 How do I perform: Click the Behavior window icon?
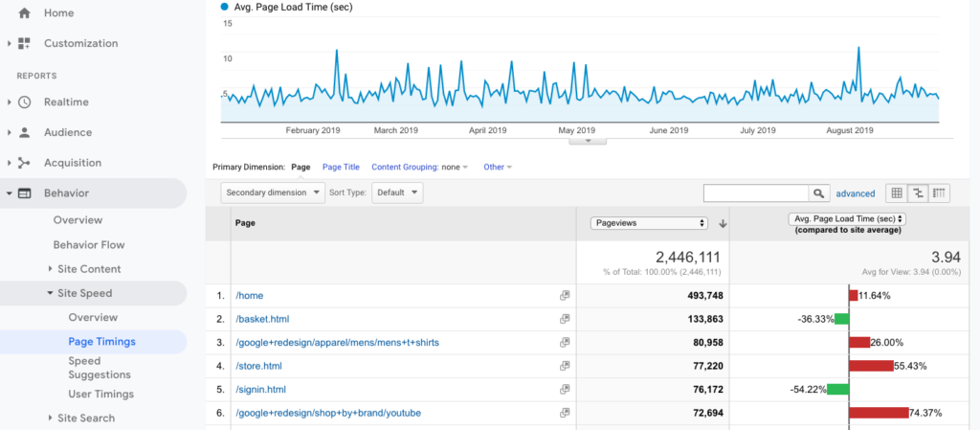click(24, 193)
